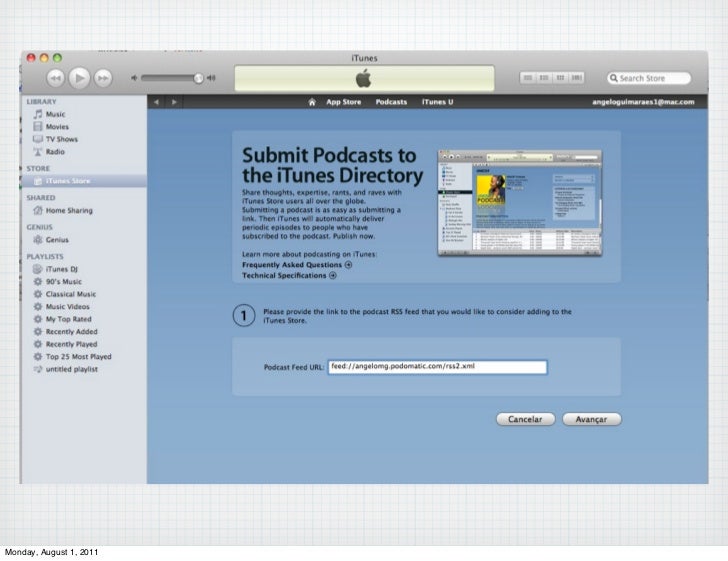The height and width of the screenshot is (561, 728).
Task: Click the low-volume speaker icon
Action: pos(134,78)
